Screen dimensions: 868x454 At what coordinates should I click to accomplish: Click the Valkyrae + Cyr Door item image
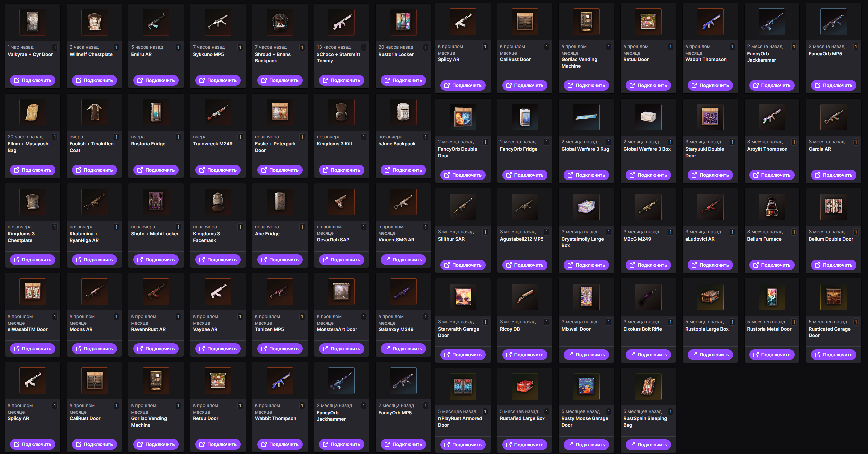[32, 22]
